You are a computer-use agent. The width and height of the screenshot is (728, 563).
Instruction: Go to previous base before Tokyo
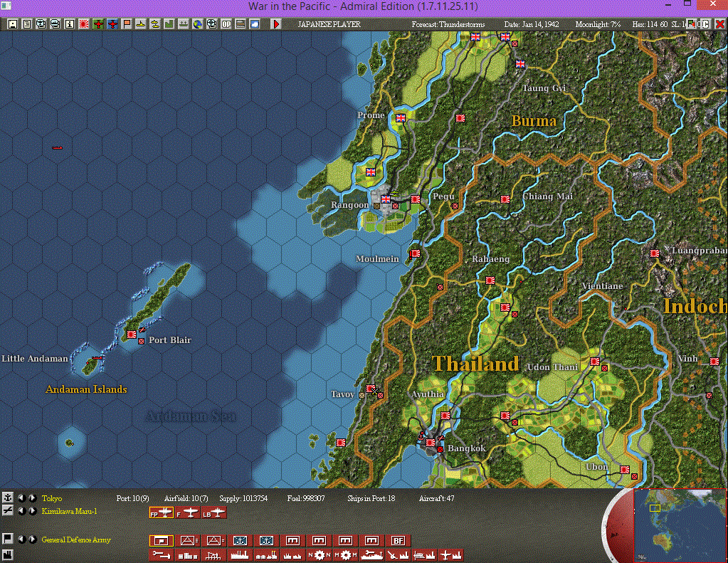click(21, 498)
